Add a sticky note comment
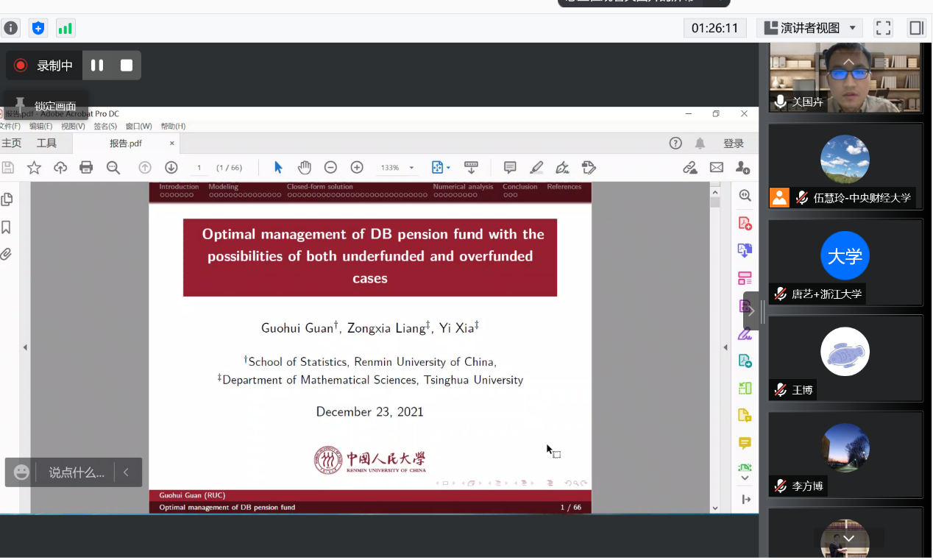This screenshot has height=560, width=933. click(509, 168)
